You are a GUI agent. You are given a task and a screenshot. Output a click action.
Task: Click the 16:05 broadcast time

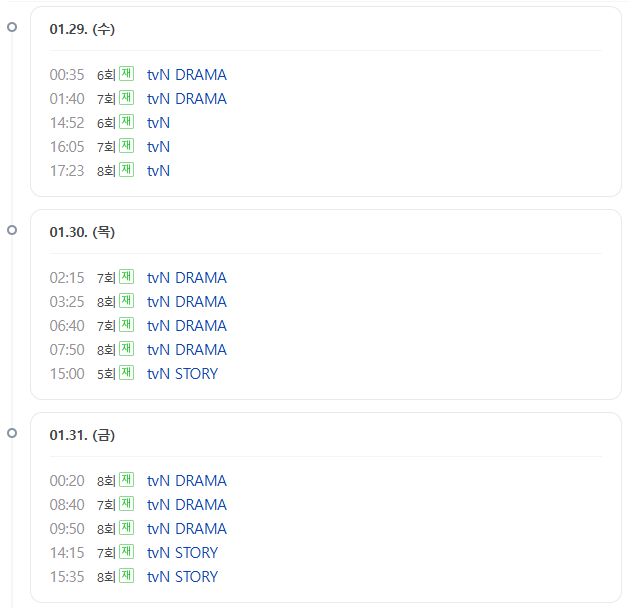coord(67,147)
